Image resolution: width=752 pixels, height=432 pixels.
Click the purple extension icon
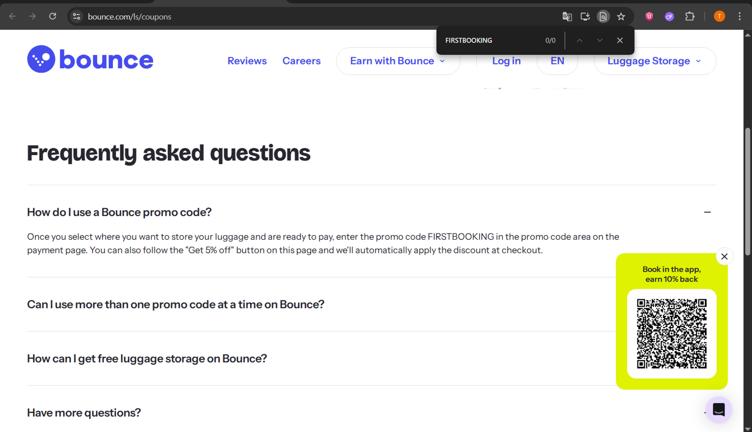[669, 17]
